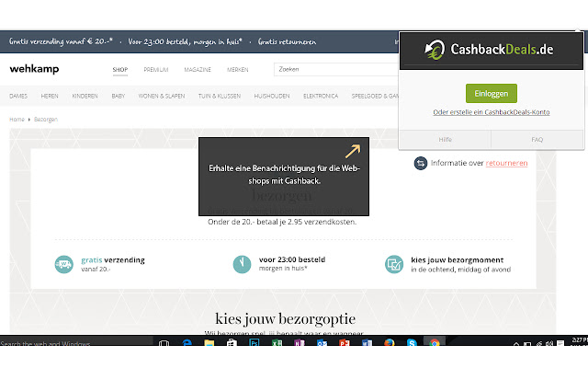The height and width of the screenshot is (368, 588).
Task: Open Outlook from the taskbar
Action: point(322,341)
